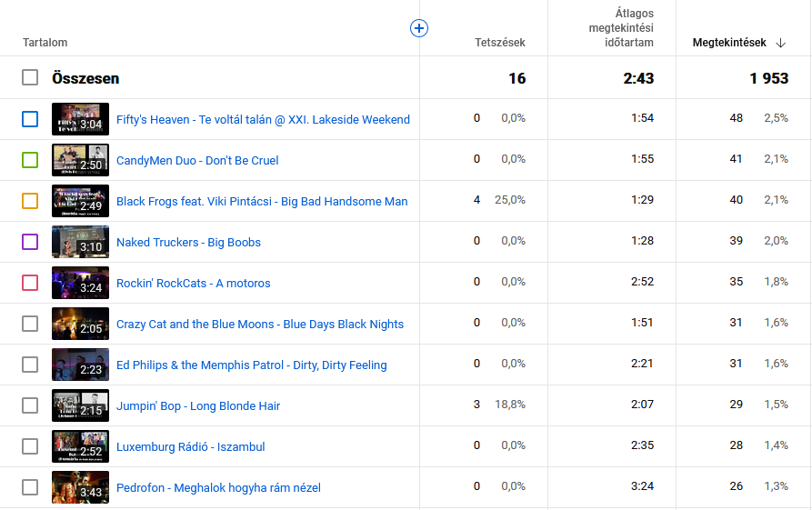This screenshot has height=510, width=812.
Task: Toggle the purple checkbox for Naked Truckers
Action: click(x=30, y=242)
